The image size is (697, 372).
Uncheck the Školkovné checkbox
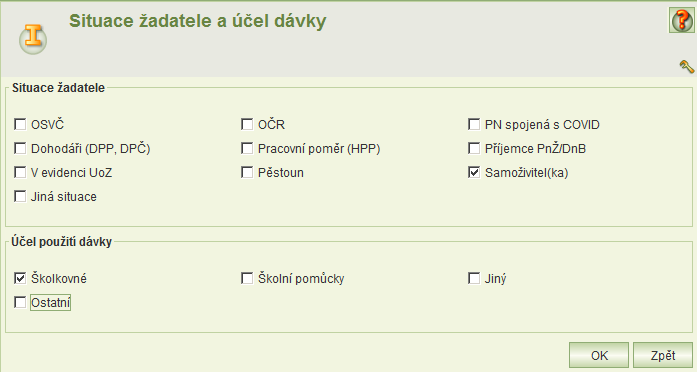pos(20,278)
